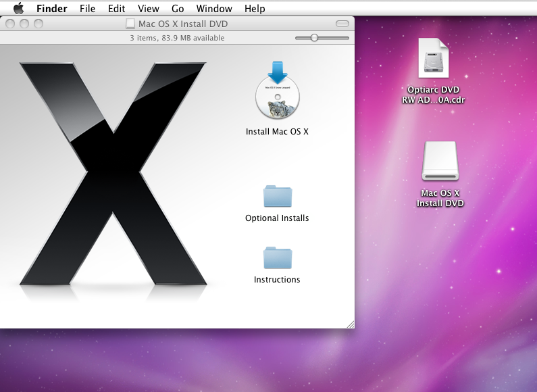
Task: Open the Help menu
Action: [255, 9]
